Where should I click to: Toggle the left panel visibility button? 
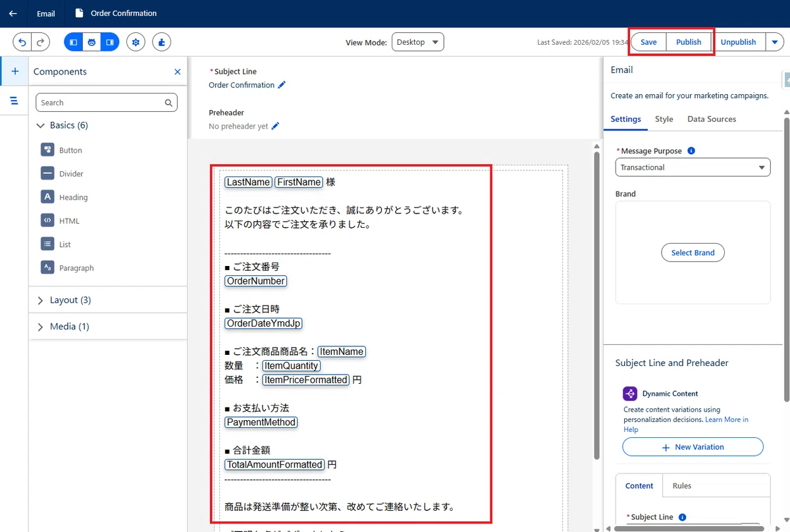(73, 42)
